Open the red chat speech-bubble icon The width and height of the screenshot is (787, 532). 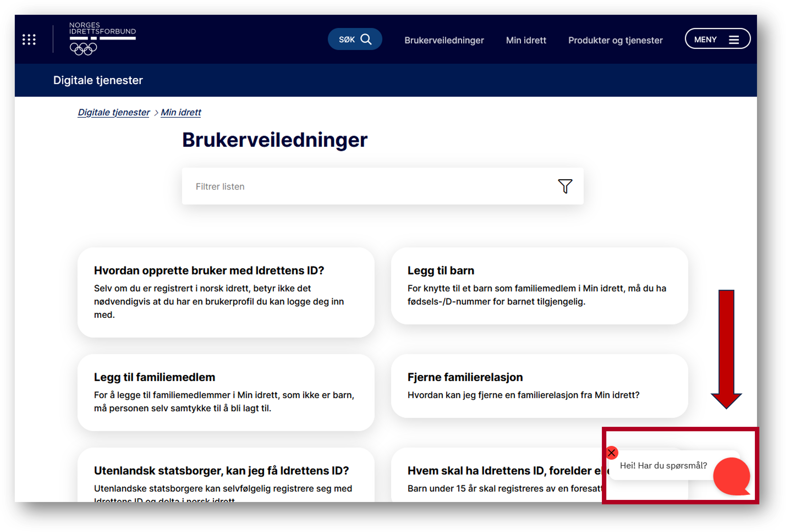tap(732, 476)
